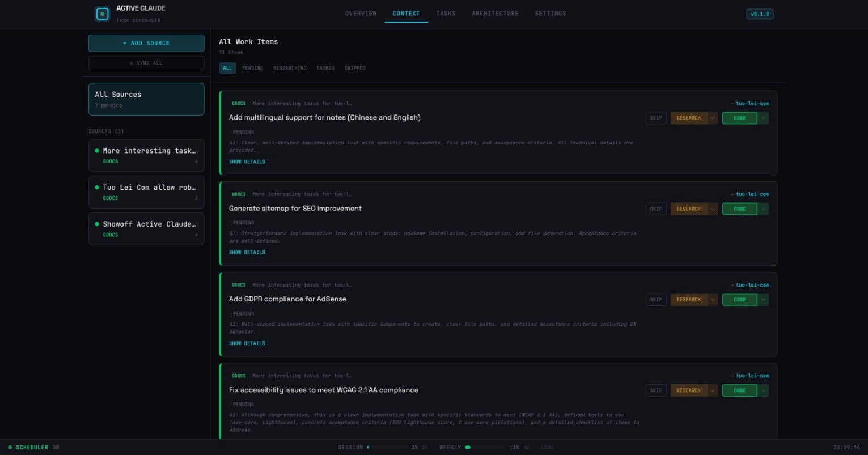Filter work items by Pending
The width and height of the screenshot is (868, 455).
252,68
